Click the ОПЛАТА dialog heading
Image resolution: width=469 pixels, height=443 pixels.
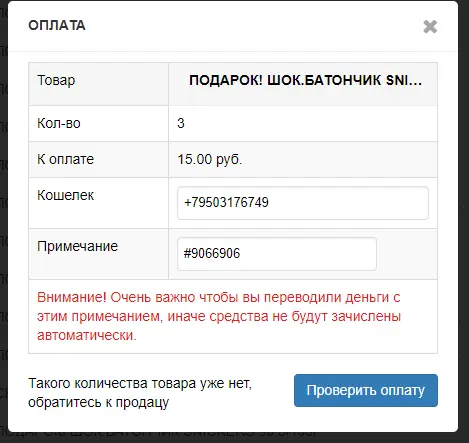[57, 26]
